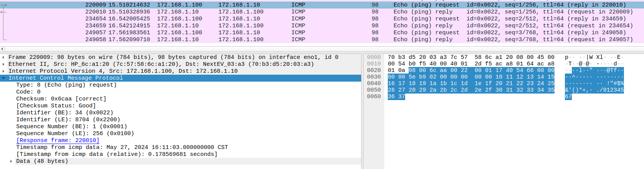644x169 pixels.
Task: Select packet 220010 echo reply row
Action: 322,12
